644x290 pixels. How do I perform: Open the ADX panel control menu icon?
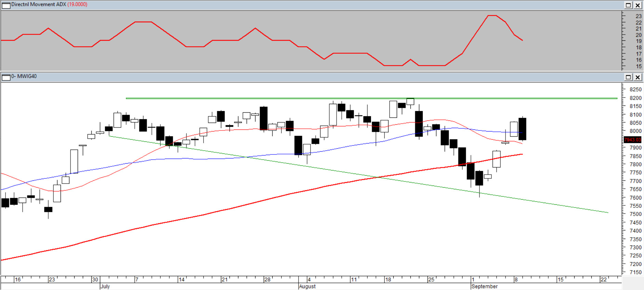tap(6, 5)
